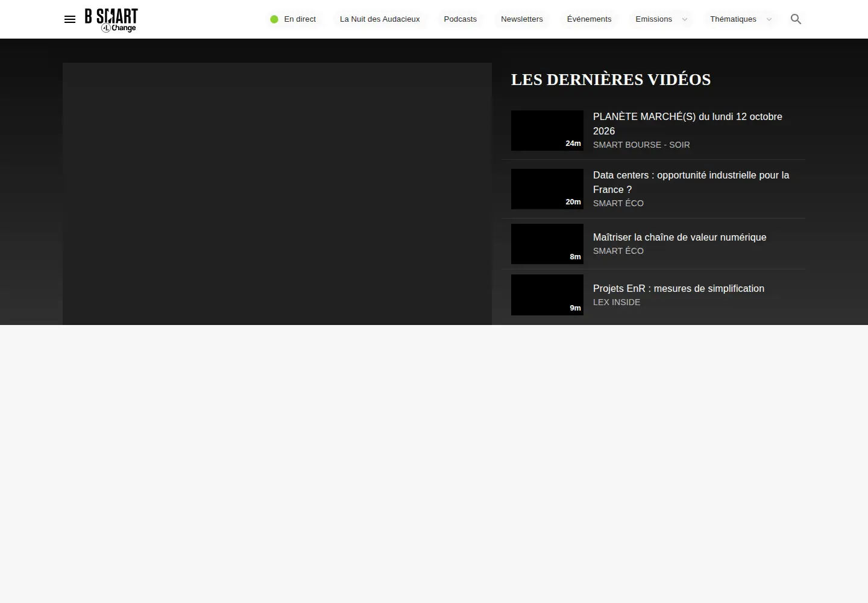Open Maîtriser la chaîne de valeur numérique title
Screen dimensions: 868x603
click(680, 238)
